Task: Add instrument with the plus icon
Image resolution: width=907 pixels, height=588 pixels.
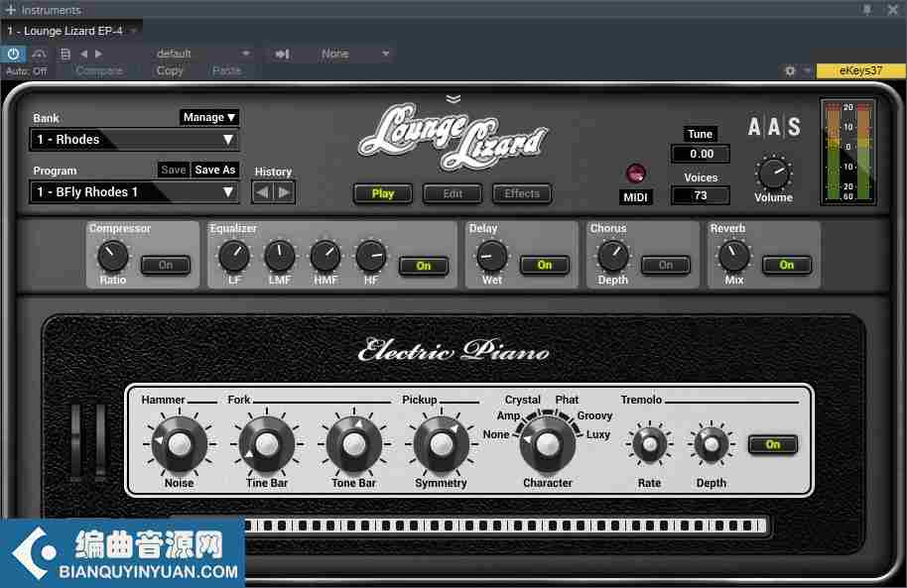Action: [10, 9]
